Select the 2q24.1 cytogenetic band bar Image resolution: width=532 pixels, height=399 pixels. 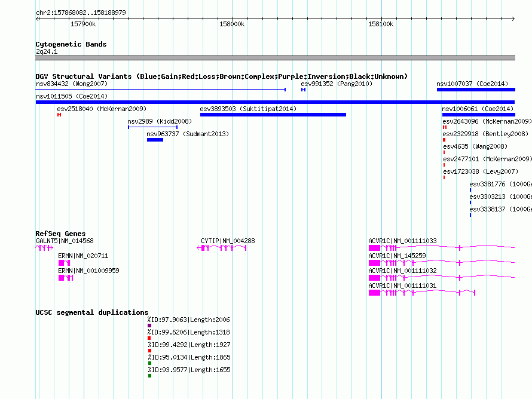(x=275, y=58)
